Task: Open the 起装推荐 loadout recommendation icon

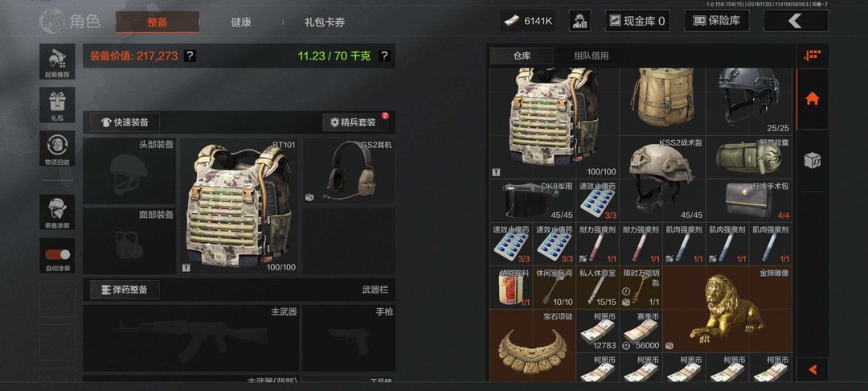Action: 57,62
